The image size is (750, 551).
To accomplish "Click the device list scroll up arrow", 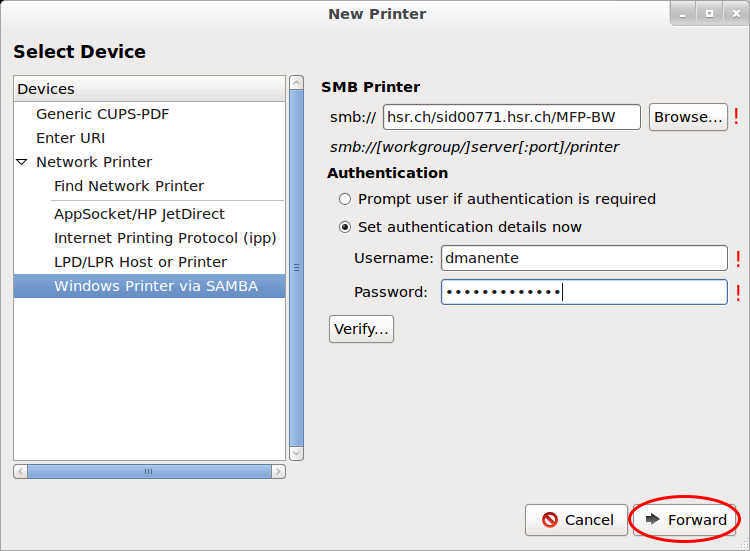I will (x=297, y=83).
